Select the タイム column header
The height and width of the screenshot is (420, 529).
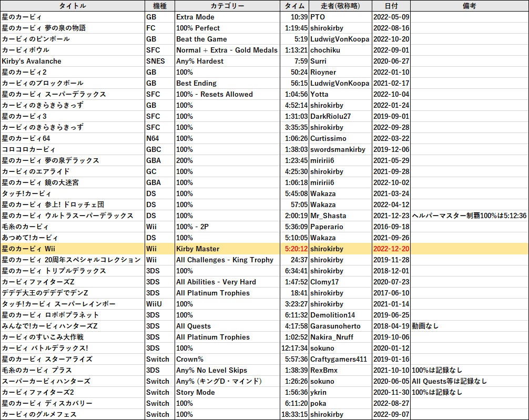point(294,6)
